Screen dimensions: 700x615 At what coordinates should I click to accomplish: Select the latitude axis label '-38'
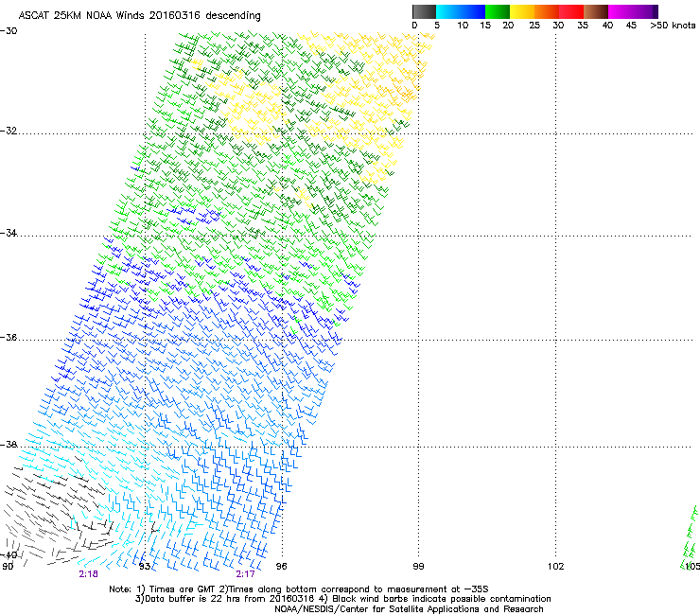(x=9, y=445)
